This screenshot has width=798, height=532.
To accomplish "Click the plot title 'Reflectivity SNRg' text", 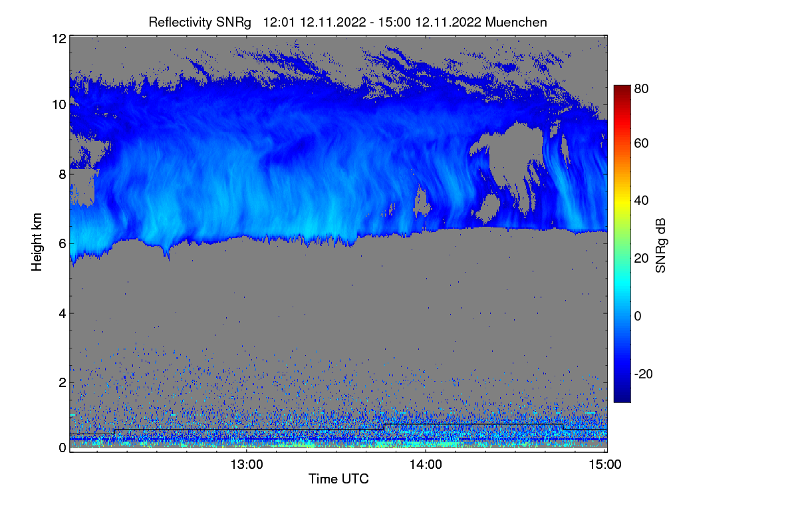I will (200, 22).
